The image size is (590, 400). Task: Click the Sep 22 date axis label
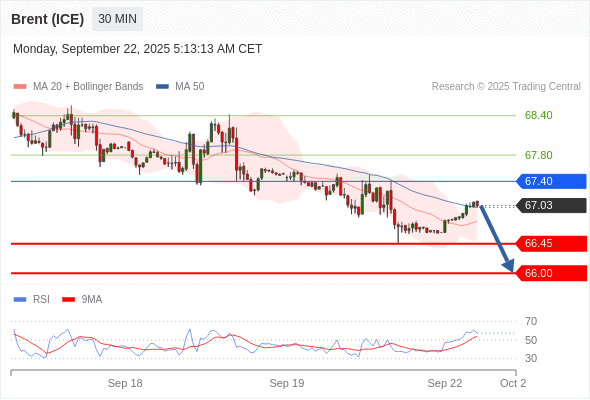pos(445,383)
